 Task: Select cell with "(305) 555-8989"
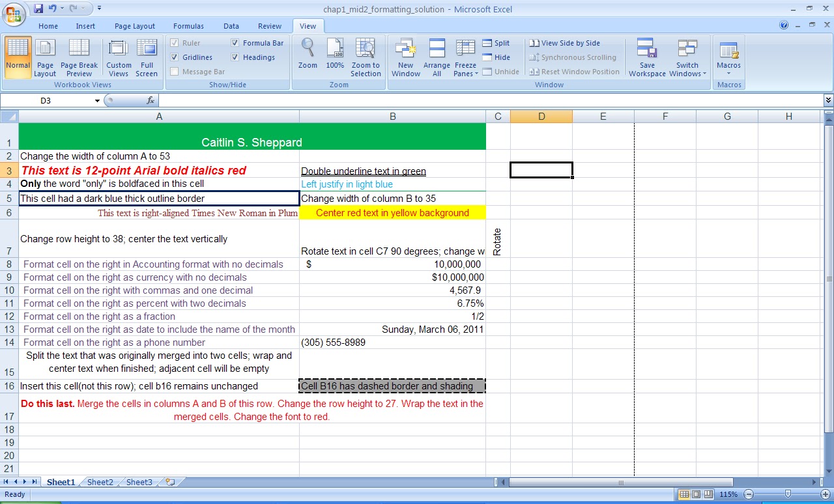click(393, 343)
